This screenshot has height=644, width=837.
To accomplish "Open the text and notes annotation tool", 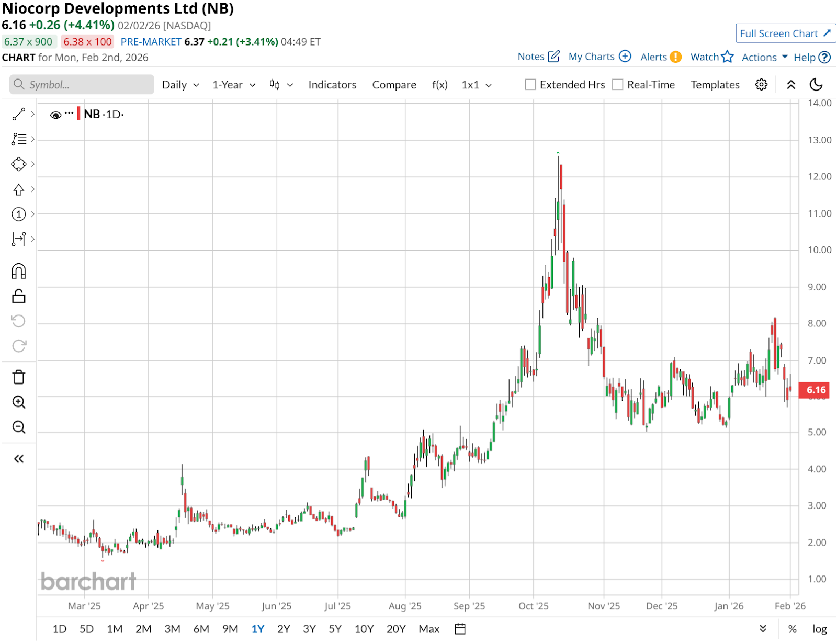I will 18,139.
